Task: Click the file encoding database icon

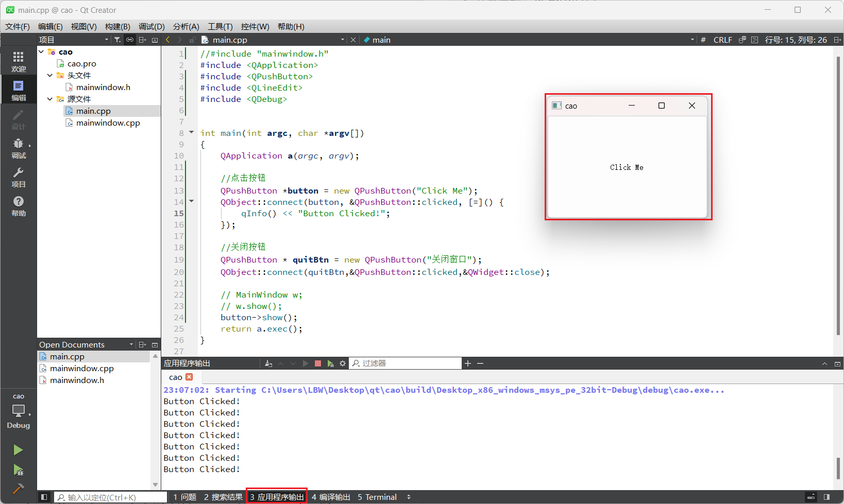Action: (742, 40)
